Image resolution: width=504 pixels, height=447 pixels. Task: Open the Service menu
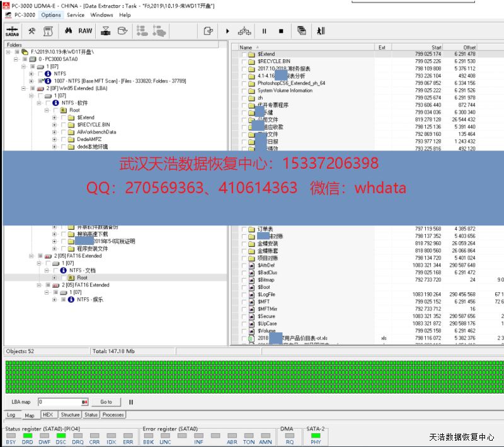pos(76,15)
